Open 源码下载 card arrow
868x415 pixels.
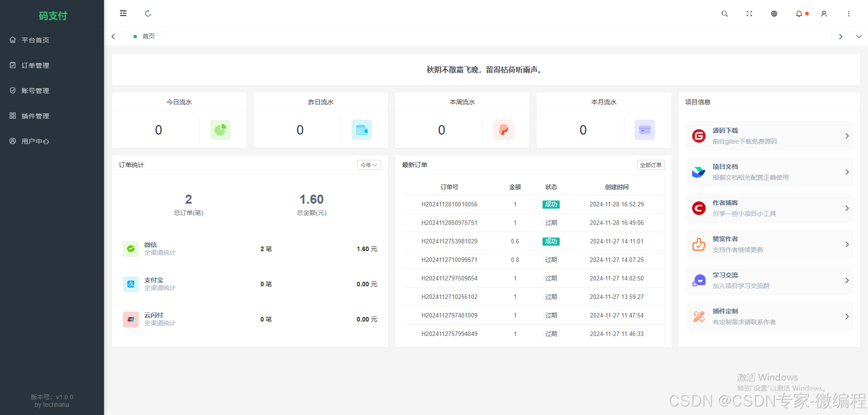pyautogui.click(x=847, y=136)
